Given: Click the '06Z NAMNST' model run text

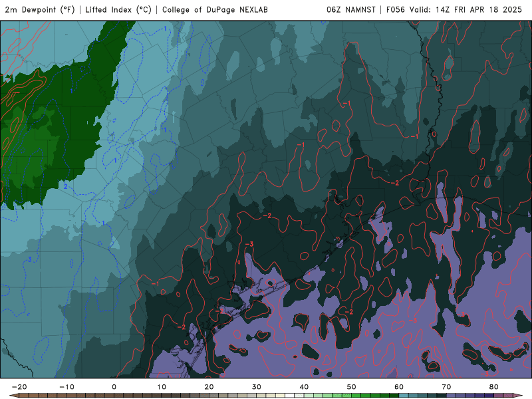Looking at the screenshot, I should coord(351,10).
